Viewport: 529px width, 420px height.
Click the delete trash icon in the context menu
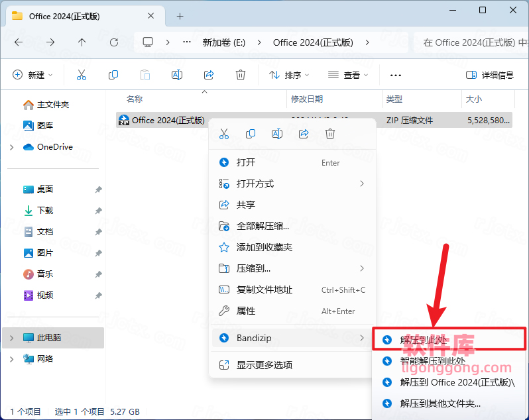330,134
